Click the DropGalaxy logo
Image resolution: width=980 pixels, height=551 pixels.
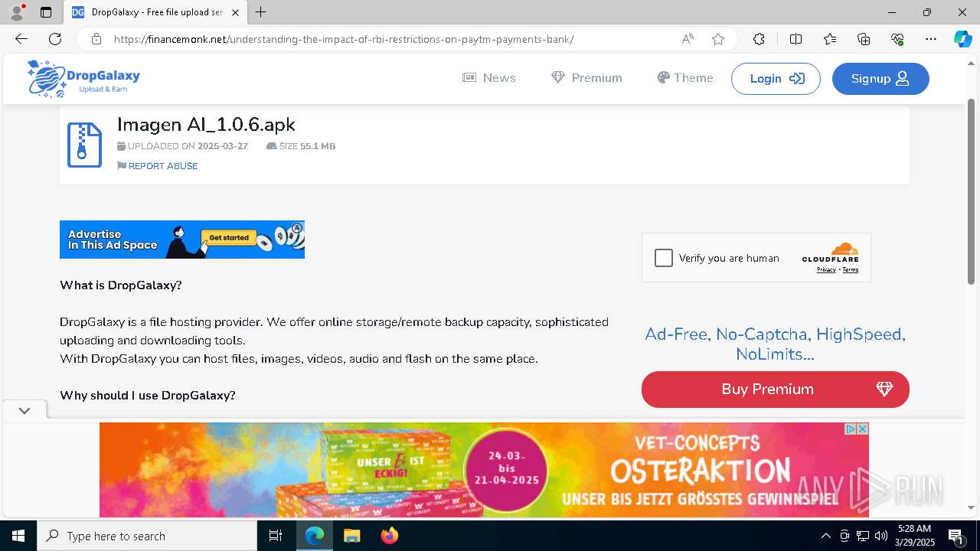pos(83,79)
